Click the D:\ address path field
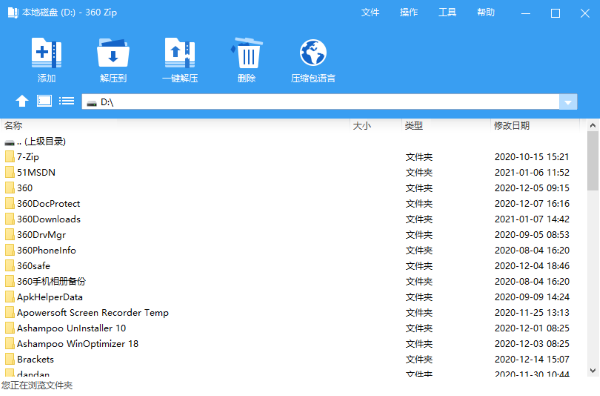Viewport: 600px width, 396px height. 320,102
